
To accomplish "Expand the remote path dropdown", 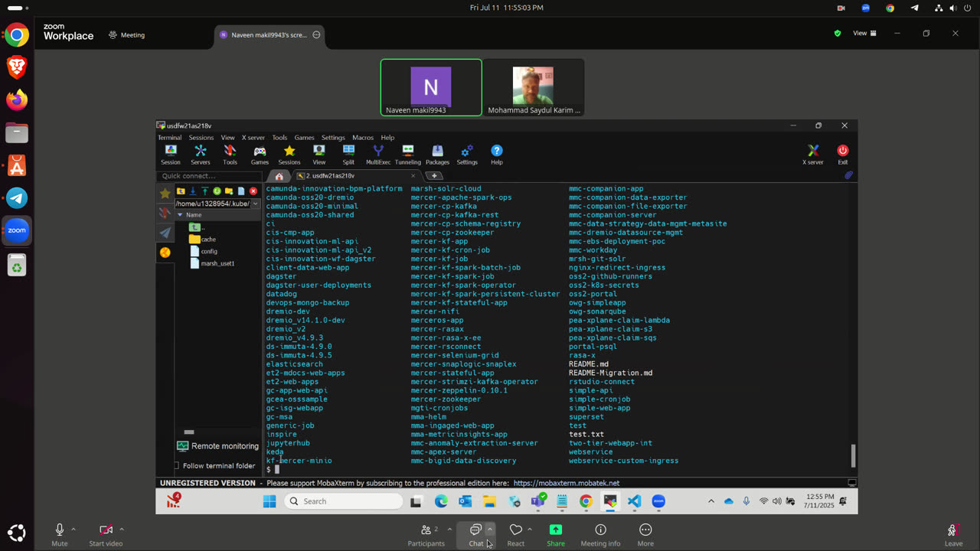I will coord(255,204).
